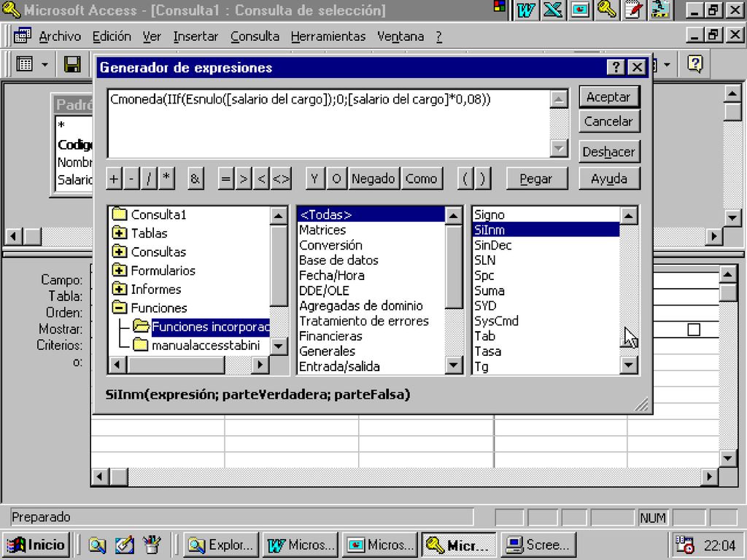This screenshot has width=747, height=560.
Task: Click the Pegar button
Action: 536,179
